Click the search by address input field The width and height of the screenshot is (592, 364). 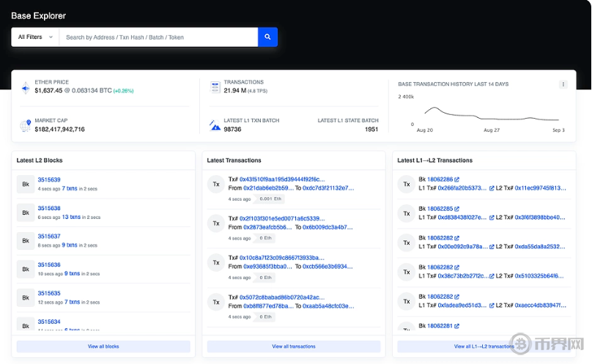click(158, 37)
